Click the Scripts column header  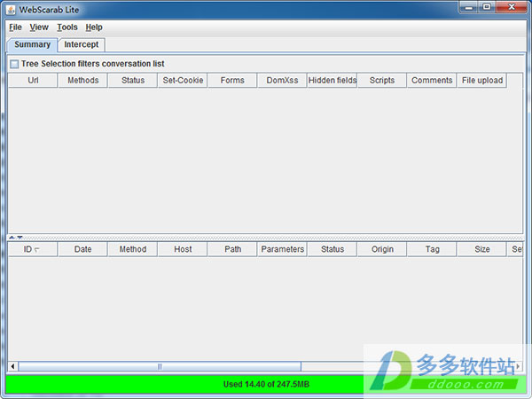point(382,81)
